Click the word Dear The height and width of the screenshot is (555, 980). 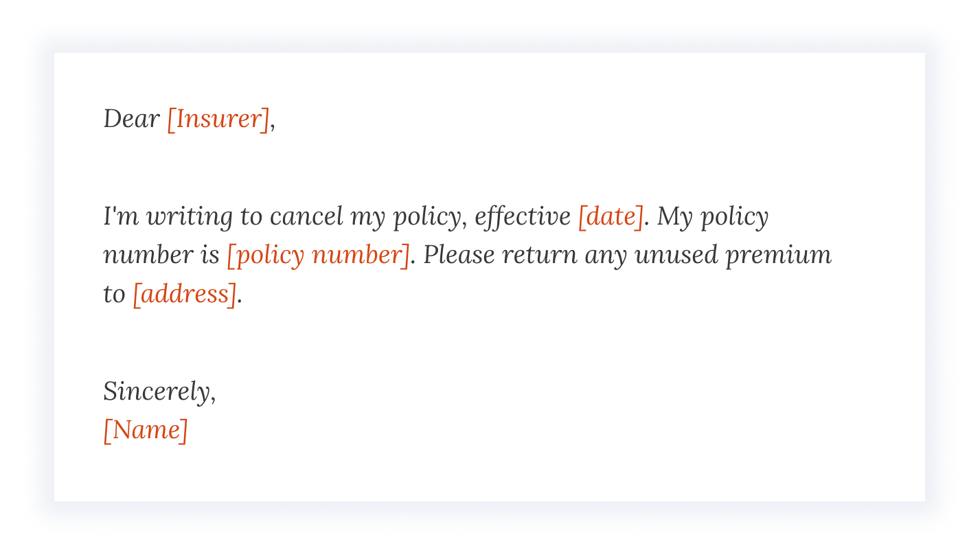pos(131,119)
